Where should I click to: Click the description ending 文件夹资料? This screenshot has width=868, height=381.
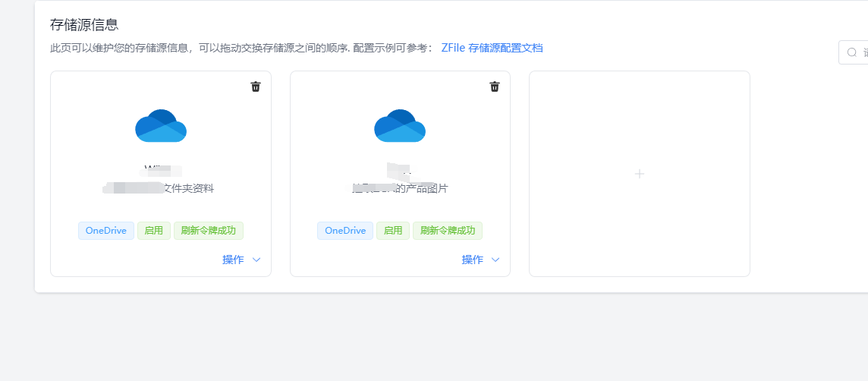[x=159, y=189]
